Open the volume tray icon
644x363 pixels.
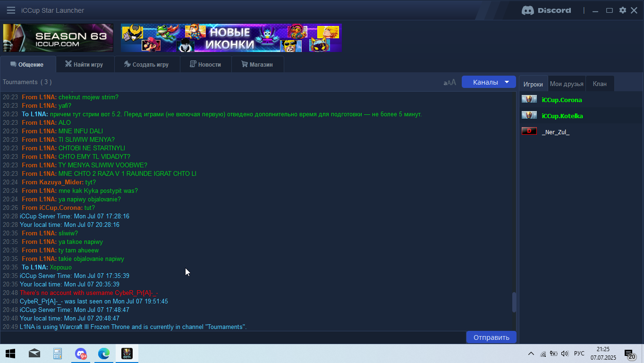click(565, 354)
